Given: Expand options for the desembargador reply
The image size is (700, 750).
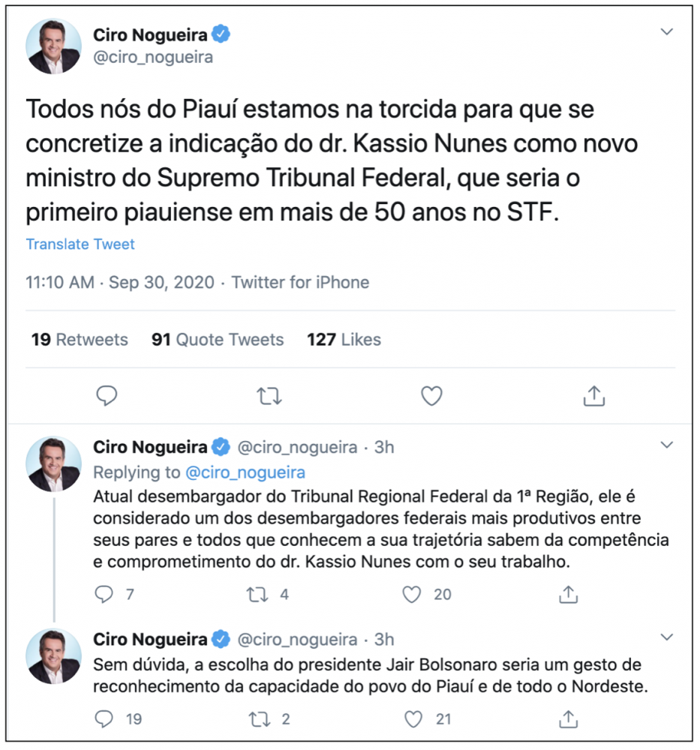Looking at the screenshot, I should [x=666, y=445].
